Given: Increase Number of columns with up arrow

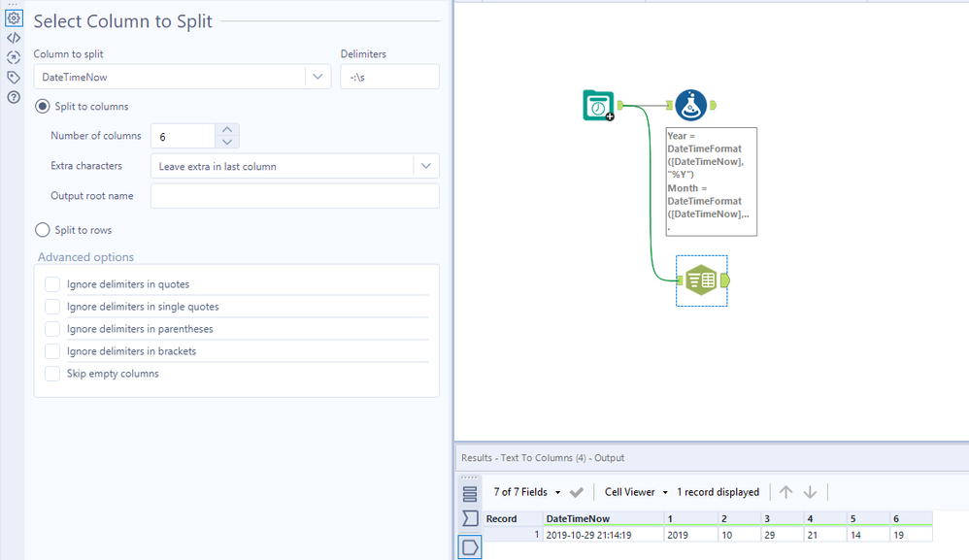Looking at the screenshot, I should pos(227,130).
